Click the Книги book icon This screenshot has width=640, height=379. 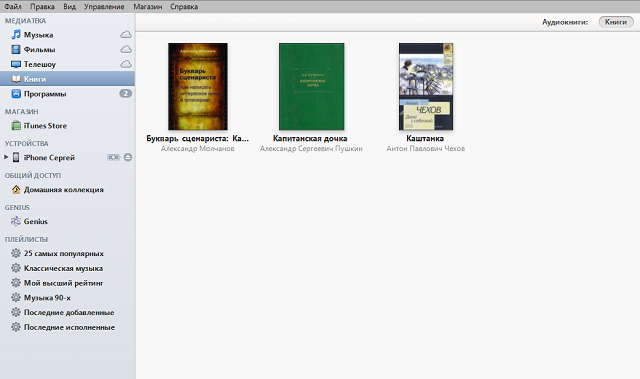(16, 79)
